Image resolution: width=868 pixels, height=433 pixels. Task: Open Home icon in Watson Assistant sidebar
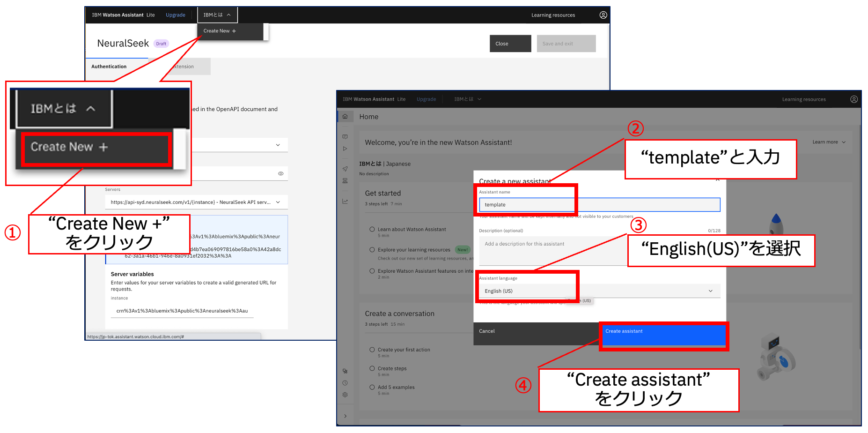click(x=345, y=117)
